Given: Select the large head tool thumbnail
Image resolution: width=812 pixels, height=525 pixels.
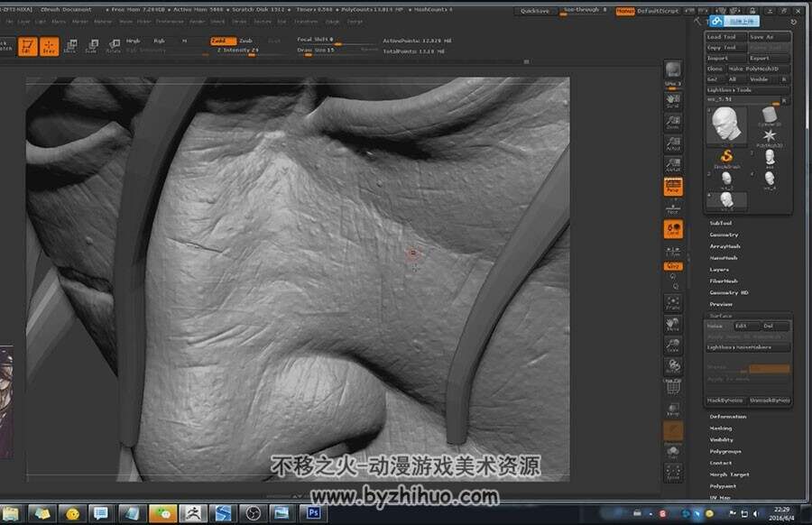Looking at the screenshot, I should [727, 124].
